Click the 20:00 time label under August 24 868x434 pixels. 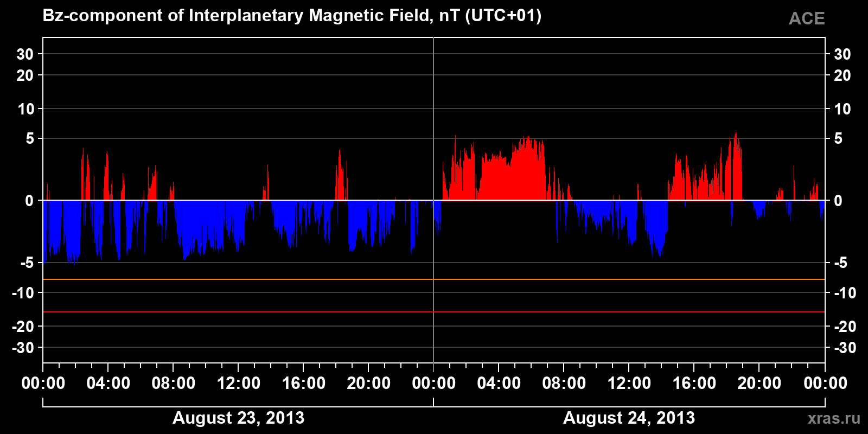(759, 383)
